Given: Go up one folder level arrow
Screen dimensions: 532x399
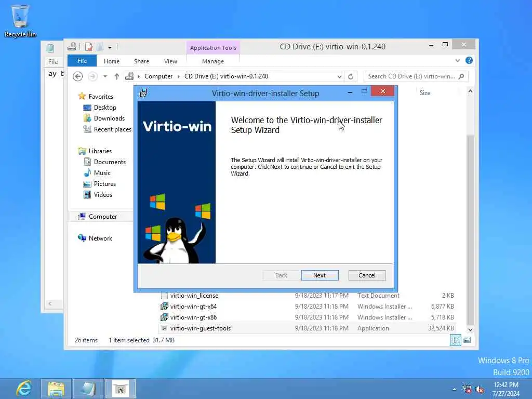Looking at the screenshot, I should coord(117,76).
